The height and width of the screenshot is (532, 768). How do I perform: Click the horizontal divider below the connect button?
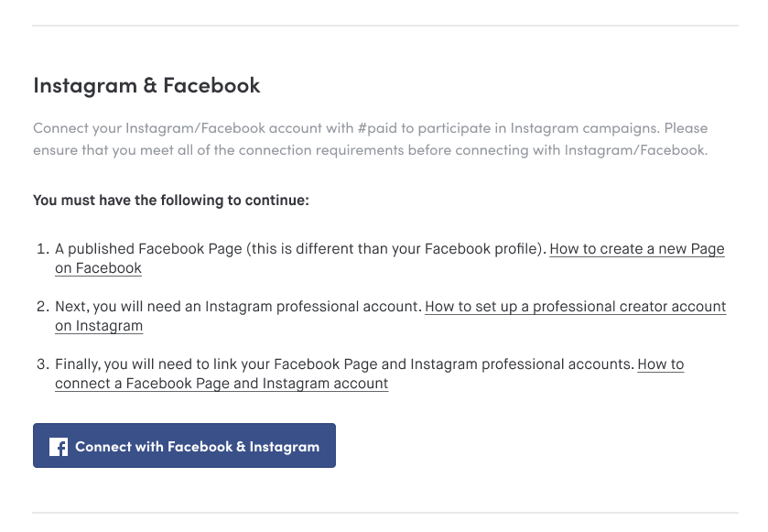(x=385, y=513)
